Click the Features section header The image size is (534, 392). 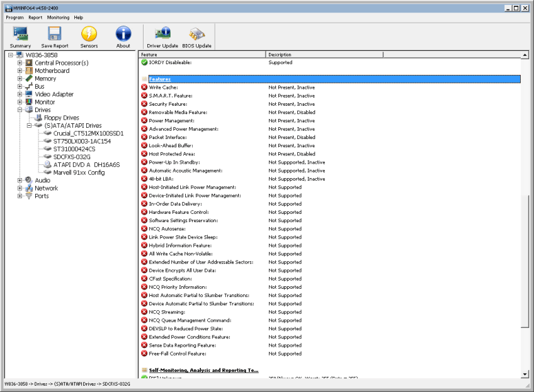(x=159, y=79)
